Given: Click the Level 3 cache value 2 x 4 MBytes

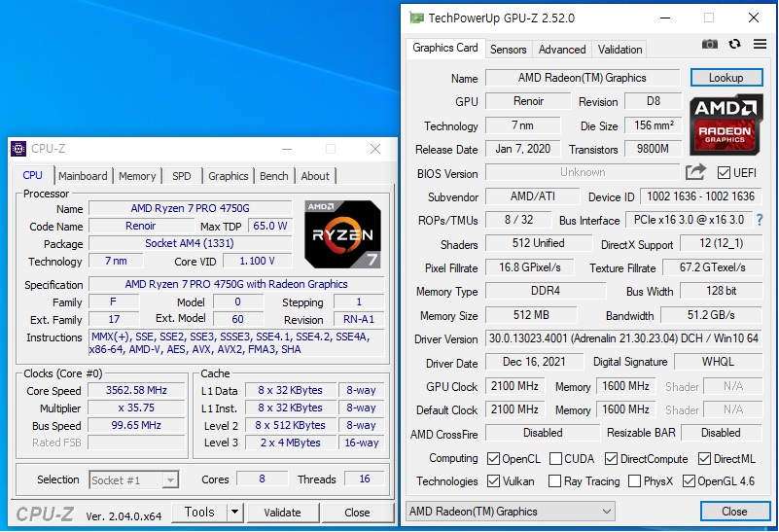Looking at the screenshot, I should pos(291,443).
